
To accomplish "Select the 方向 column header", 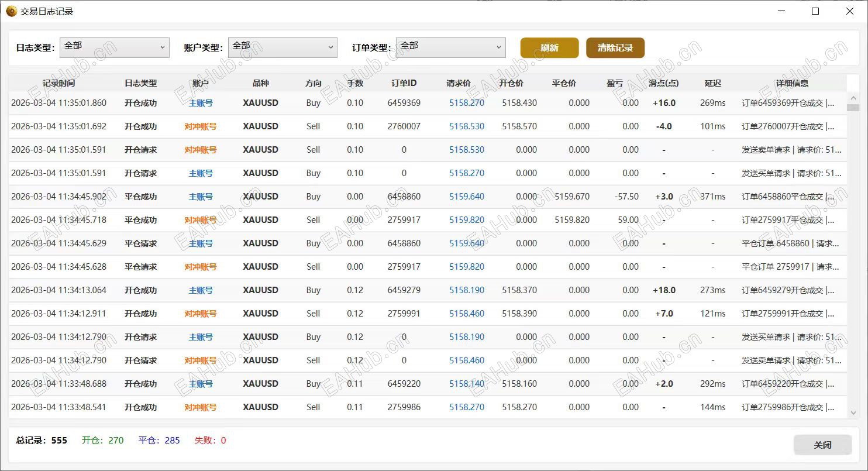I will click(x=314, y=83).
